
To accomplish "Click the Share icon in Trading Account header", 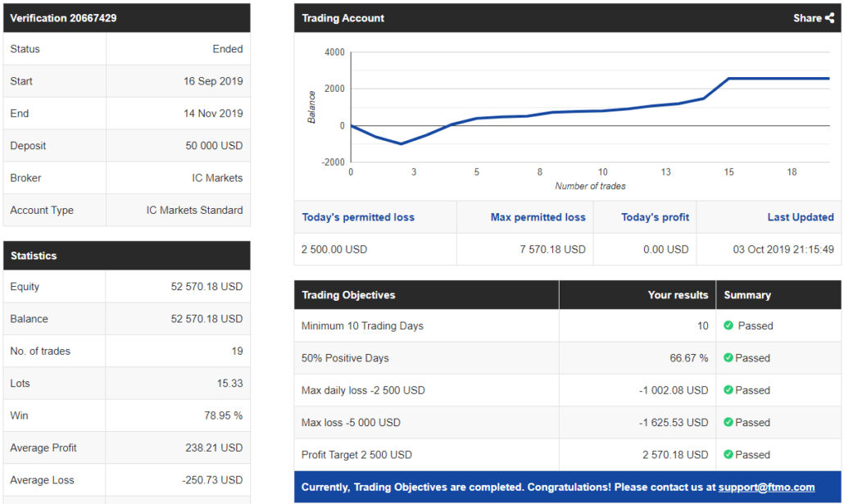I will (829, 18).
